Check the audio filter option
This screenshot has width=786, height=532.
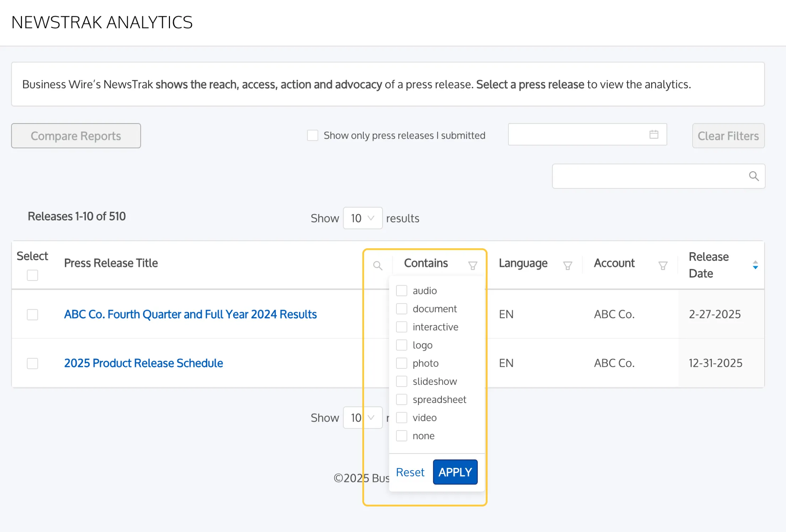(401, 290)
